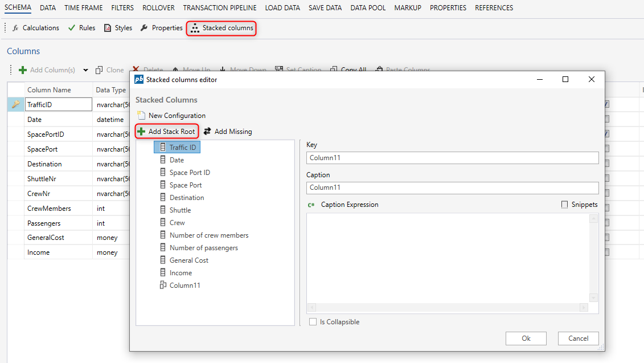Click the Calculations fx icon

(x=15, y=28)
